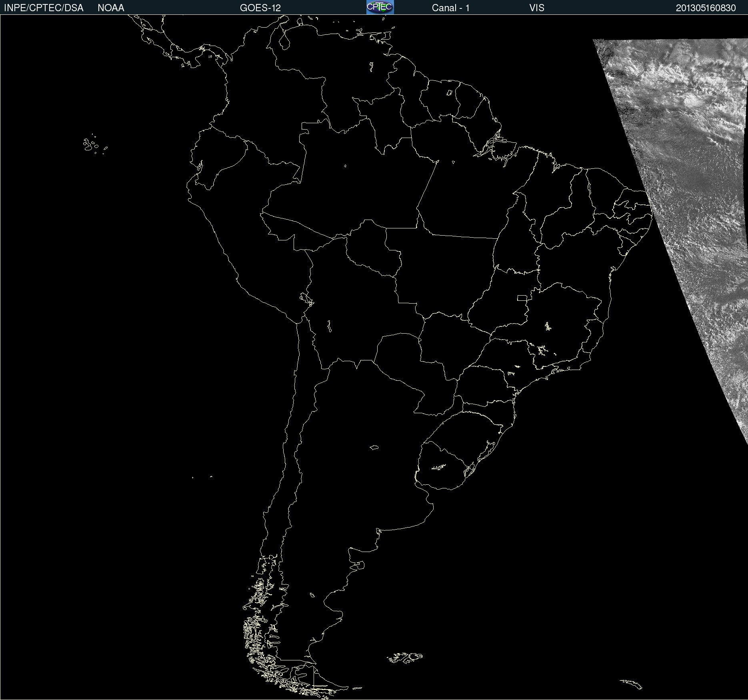The width and height of the screenshot is (748, 700).
Task: Click the NOAA label in header
Action: pos(111,8)
